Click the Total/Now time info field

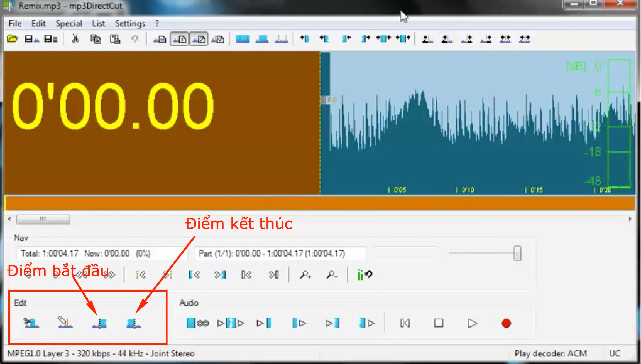pos(102,253)
